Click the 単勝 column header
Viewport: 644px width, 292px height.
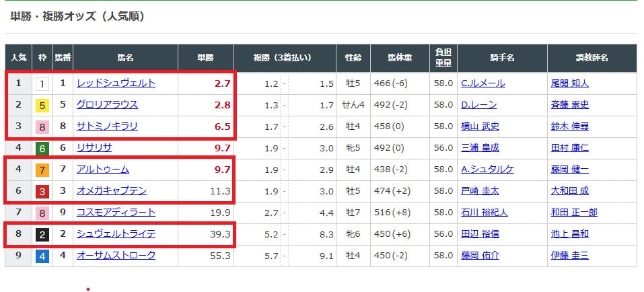click(x=206, y=59)
